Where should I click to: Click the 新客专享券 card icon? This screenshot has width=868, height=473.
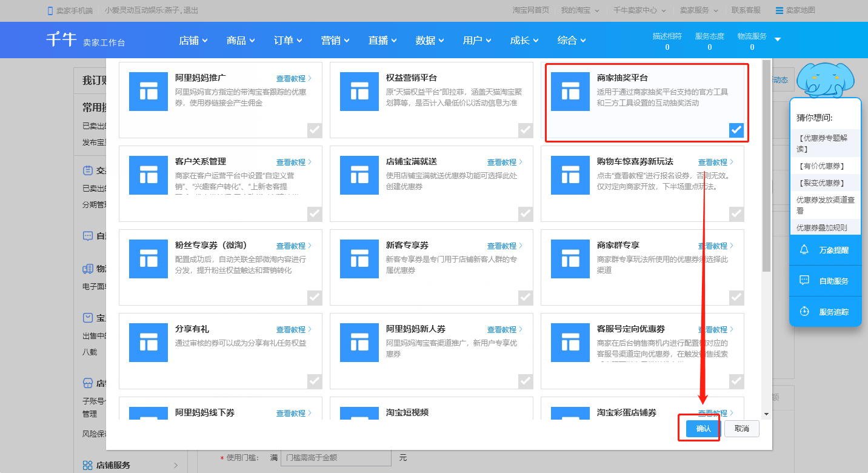(359, 259)
